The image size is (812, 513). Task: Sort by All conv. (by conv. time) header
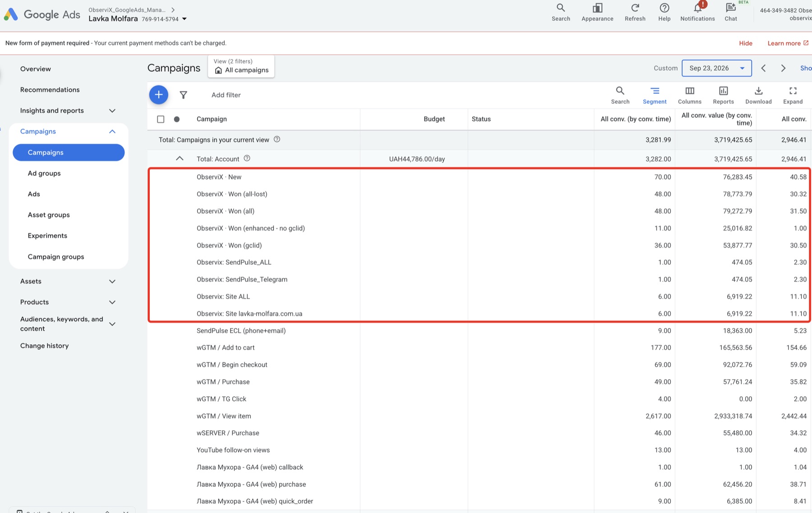tap(636, 119)
